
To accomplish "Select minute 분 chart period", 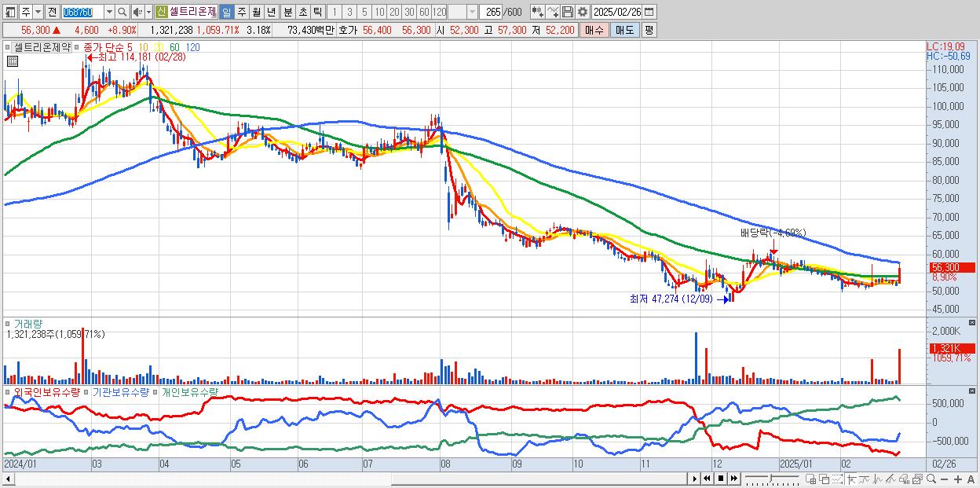I will [x=287, y=12].
